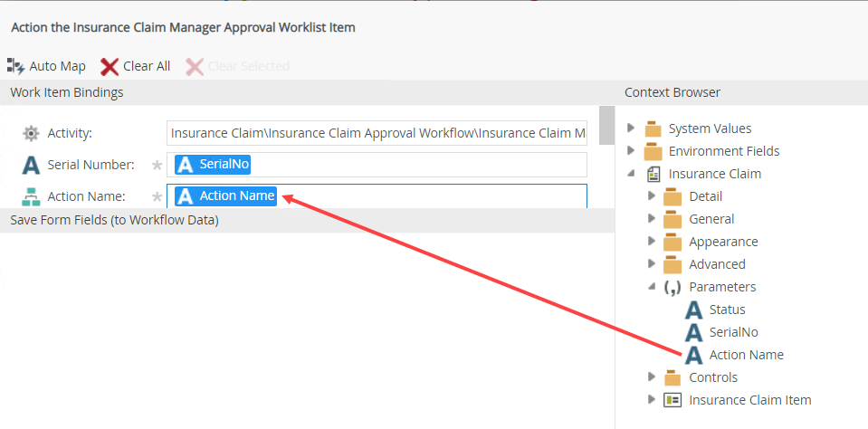Click the SerialNo parameter A icon in tree
The image size is (868, 429).
pos(693,333)
